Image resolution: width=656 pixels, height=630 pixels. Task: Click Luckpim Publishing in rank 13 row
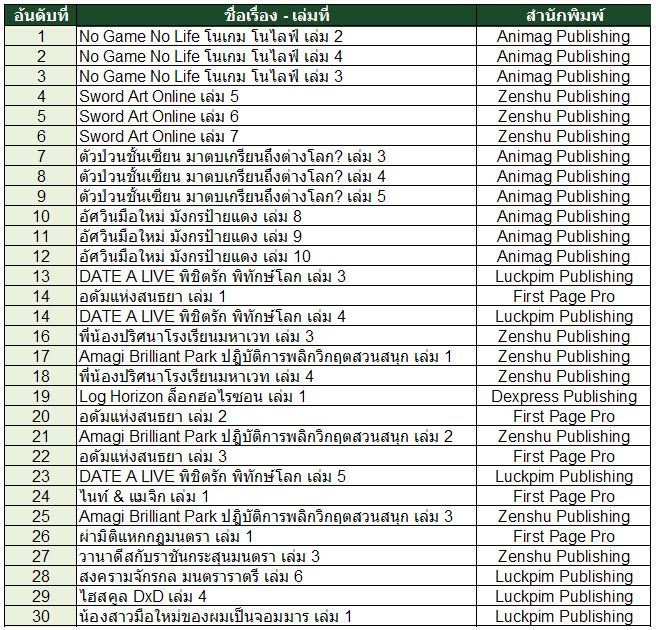pyautogui.click(x=564, y=277)
